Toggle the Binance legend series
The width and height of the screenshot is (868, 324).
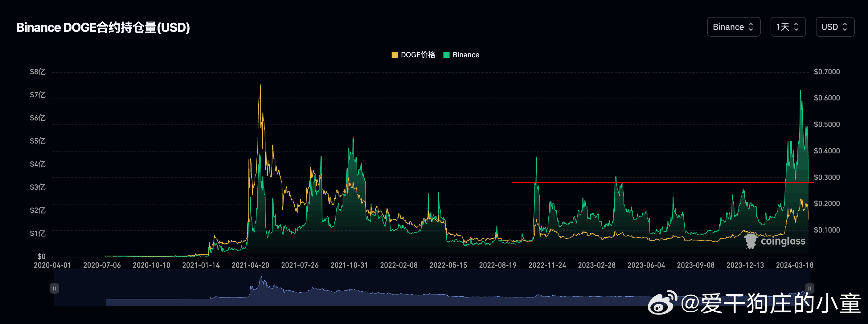coord(461,55)
